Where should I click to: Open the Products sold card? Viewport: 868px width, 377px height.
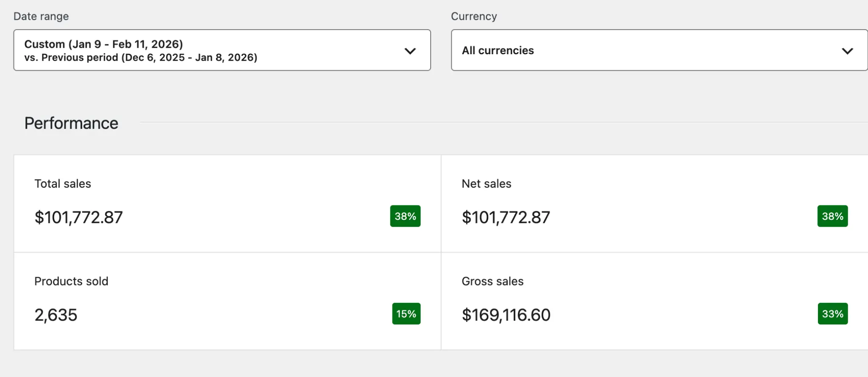pyautogui.click(x=228, y=301)
